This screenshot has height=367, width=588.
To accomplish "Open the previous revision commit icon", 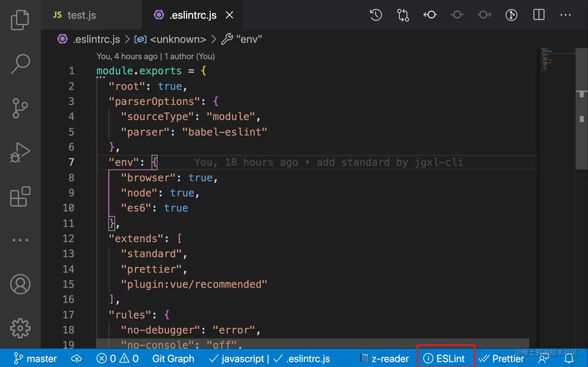I will click(430, 15).
